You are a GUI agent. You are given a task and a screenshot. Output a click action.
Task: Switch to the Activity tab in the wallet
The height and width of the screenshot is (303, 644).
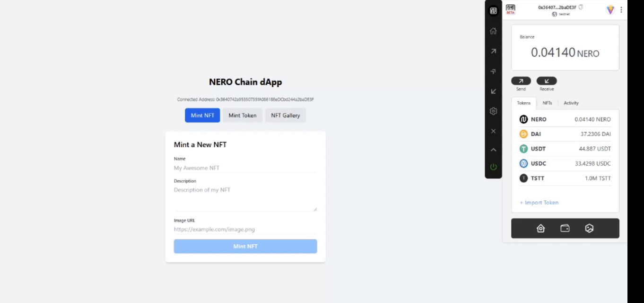click(x=571, y=103)
